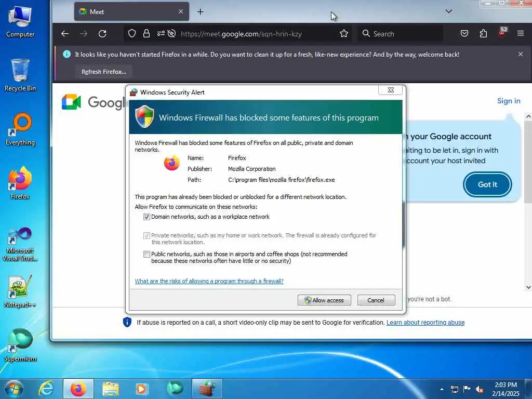Click the Firefox address bar URL
The width and height of the screenshot is (532, 399).
[241, 34]
